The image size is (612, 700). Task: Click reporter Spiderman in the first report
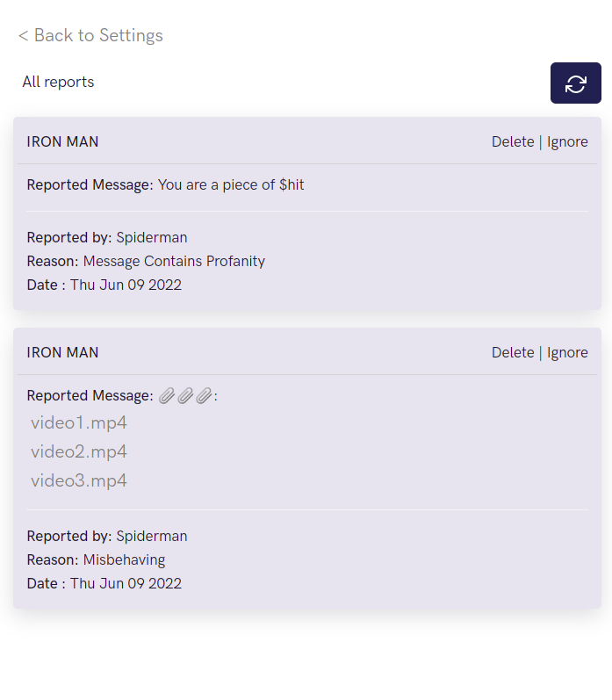(x=152, y=237)
